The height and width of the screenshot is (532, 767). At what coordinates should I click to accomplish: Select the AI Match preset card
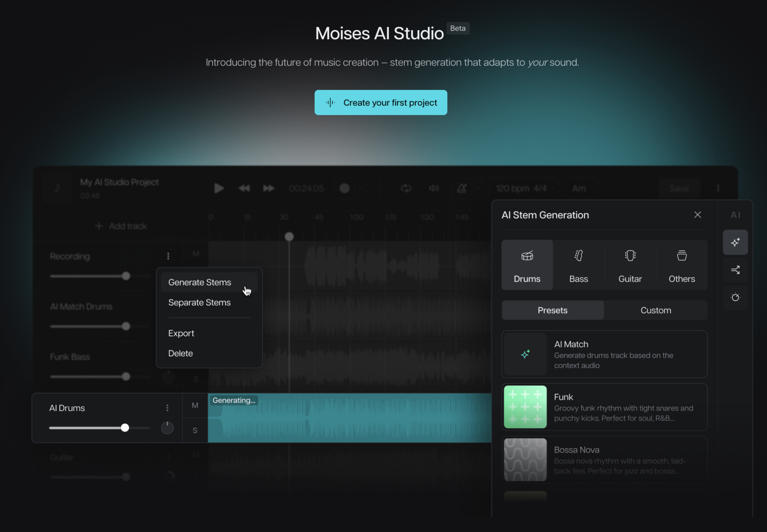604,354
